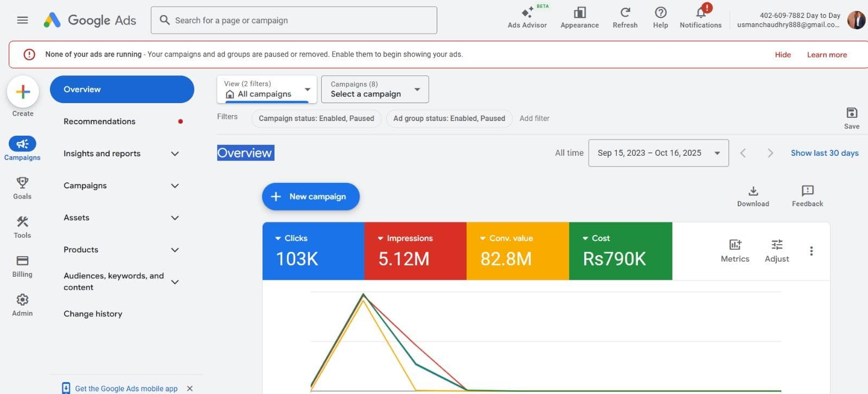Image resolution: width=868 pixels, height=394 pixels.
Task: Click the mobile app phone icon
Action: 66,388
